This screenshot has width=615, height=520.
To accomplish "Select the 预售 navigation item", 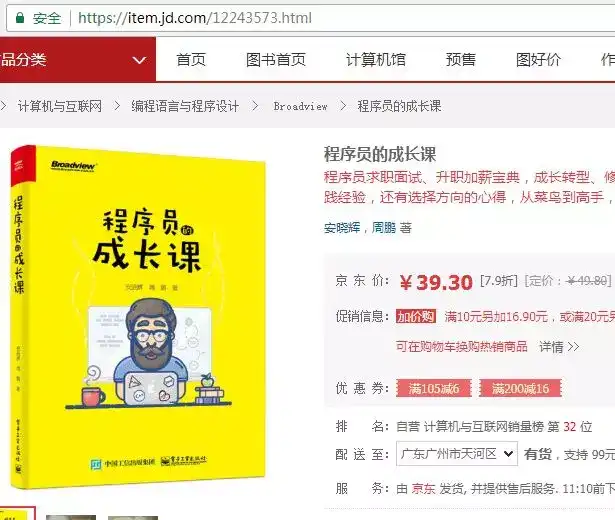I will click(x=460, y=60).
